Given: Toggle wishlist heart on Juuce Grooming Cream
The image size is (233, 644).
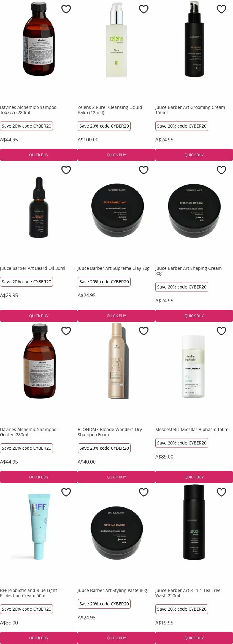Looking at the screenshot, I should 221,9.
